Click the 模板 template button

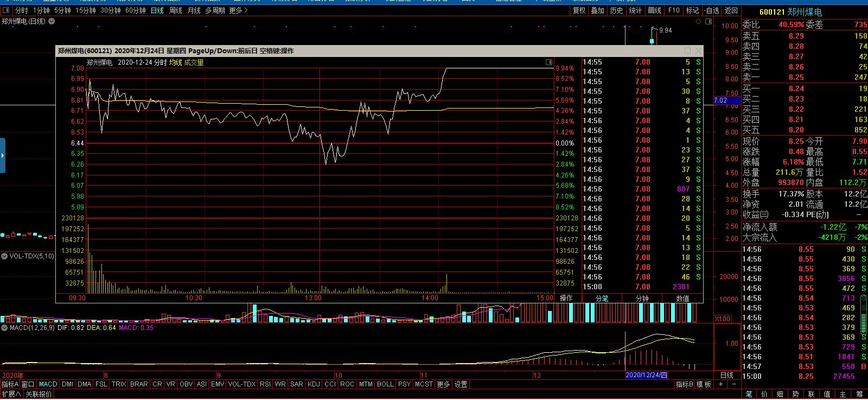click(x=704, y=384)
